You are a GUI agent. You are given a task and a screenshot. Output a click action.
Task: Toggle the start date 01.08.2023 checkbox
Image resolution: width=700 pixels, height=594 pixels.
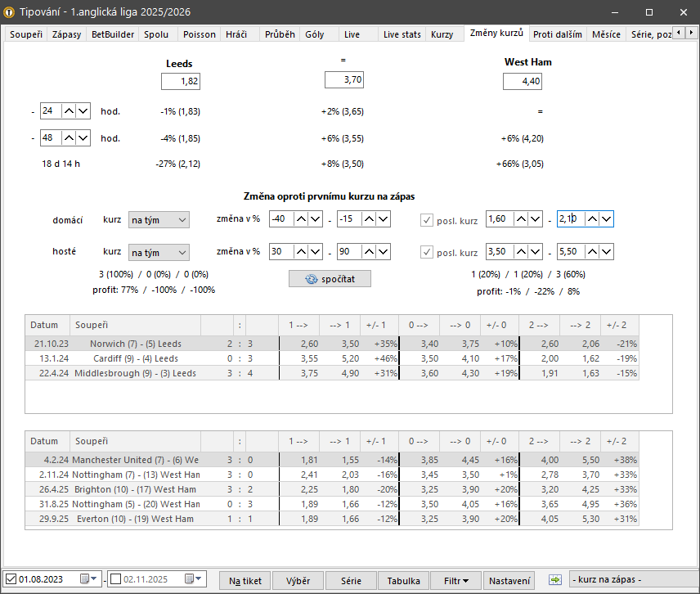pyautogui.click(x=11, y=580)
